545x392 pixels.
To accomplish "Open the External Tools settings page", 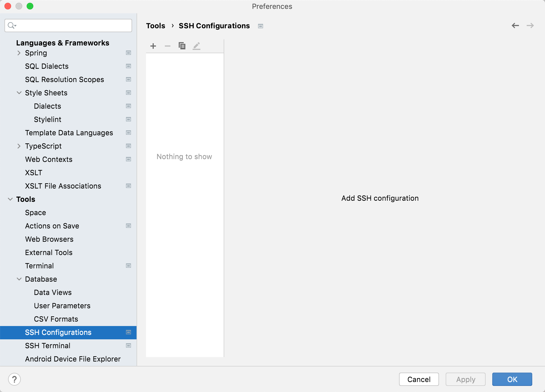I will [x=48, y=253].
